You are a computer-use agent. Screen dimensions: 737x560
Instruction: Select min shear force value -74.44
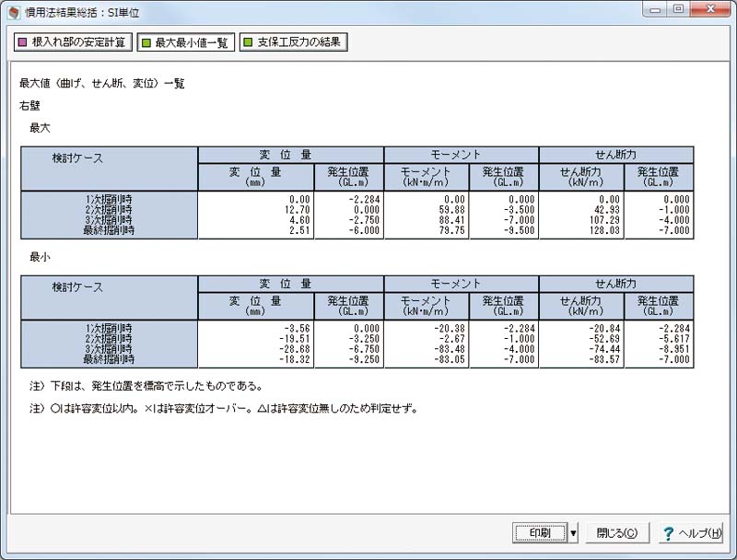(604, 349)
